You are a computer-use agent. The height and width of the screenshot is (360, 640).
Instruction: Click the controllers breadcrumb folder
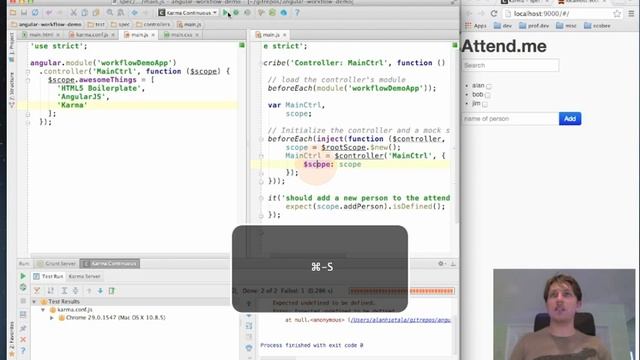pyautogui.click(x=153, y=24)
